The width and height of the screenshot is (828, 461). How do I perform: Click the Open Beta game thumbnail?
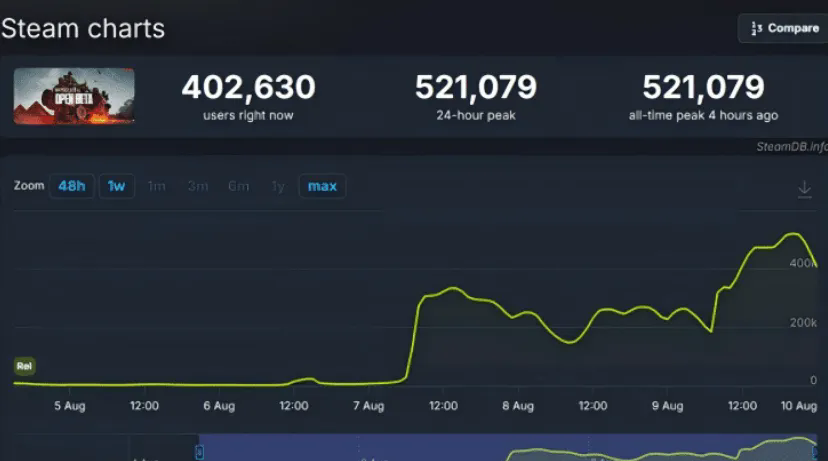click(74, 96)
